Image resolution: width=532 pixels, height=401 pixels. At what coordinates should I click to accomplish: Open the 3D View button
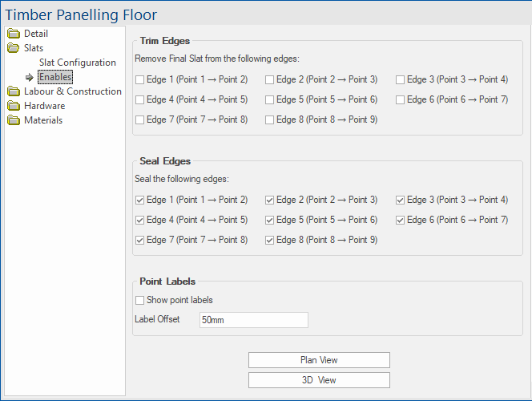(x=319, y=380)
